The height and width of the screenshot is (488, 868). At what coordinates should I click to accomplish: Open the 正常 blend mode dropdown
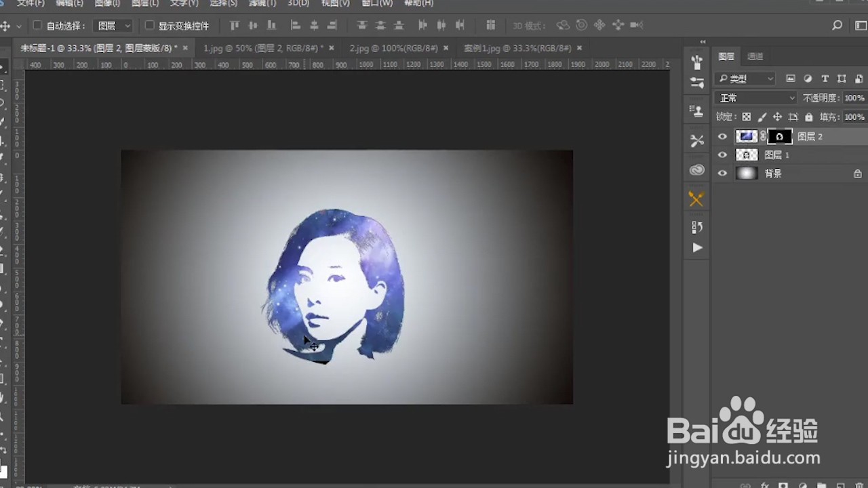click(x=756, y=98)
